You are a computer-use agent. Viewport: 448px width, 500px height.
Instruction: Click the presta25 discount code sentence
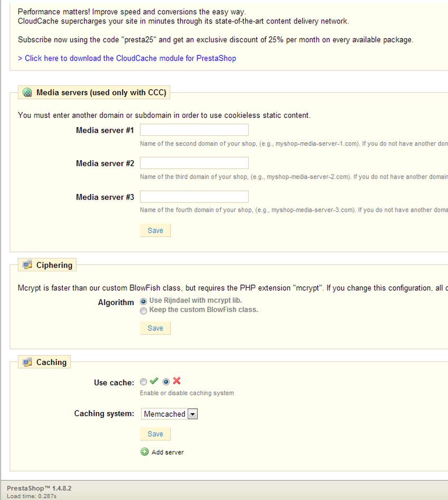[216, 40]
